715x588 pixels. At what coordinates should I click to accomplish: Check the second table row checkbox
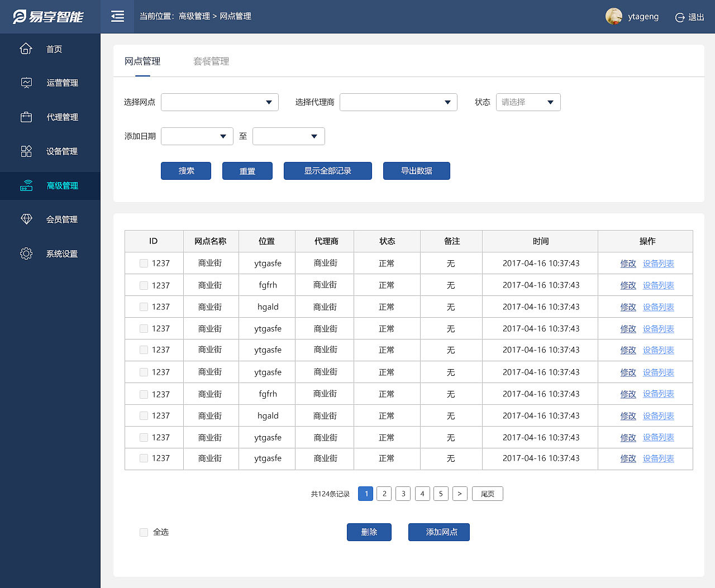[144, 285]
